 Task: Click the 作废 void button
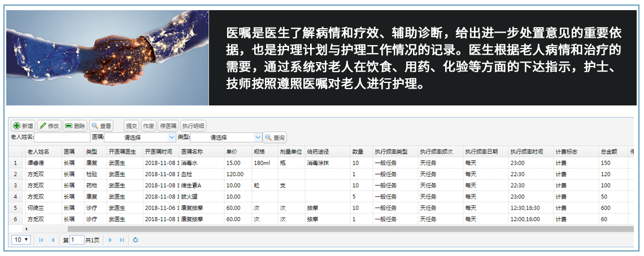148,126
